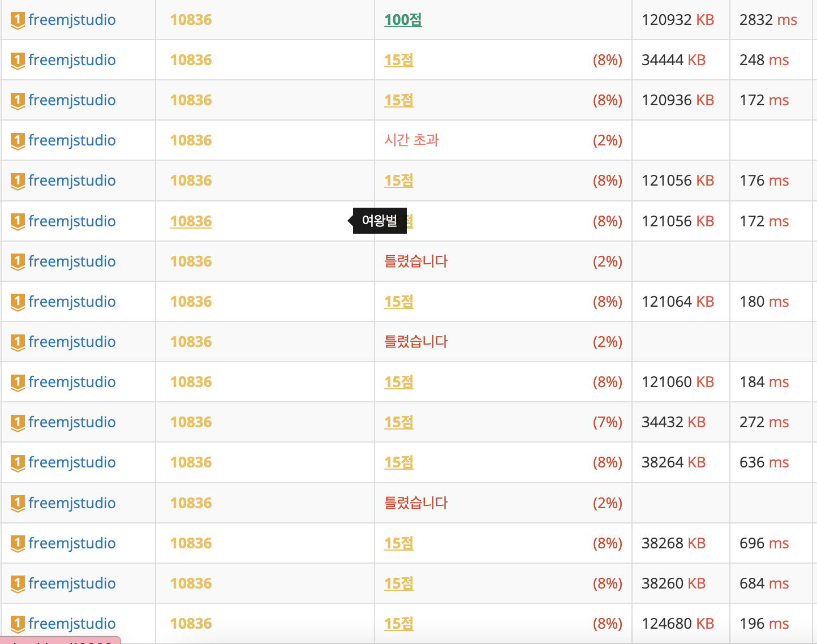
Task: Click the 34432 KB memory value
Action: (x=673, y=422)
